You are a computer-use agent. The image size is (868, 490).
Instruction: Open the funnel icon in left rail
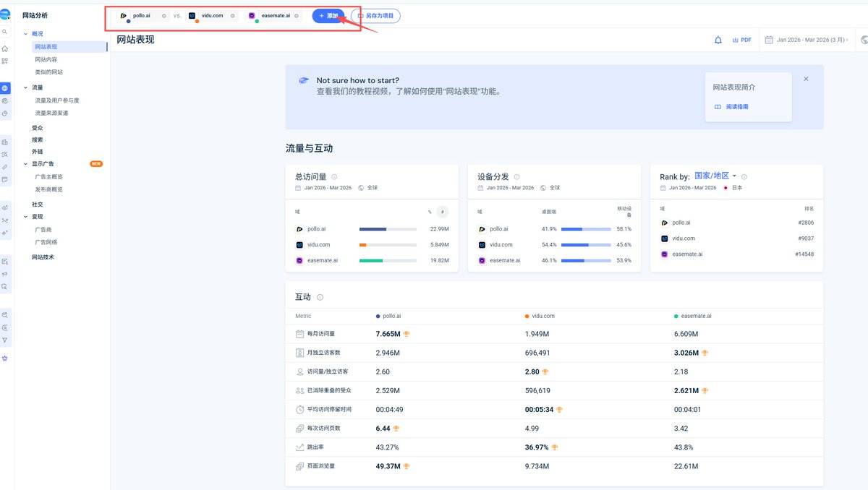tap(5, 340)
